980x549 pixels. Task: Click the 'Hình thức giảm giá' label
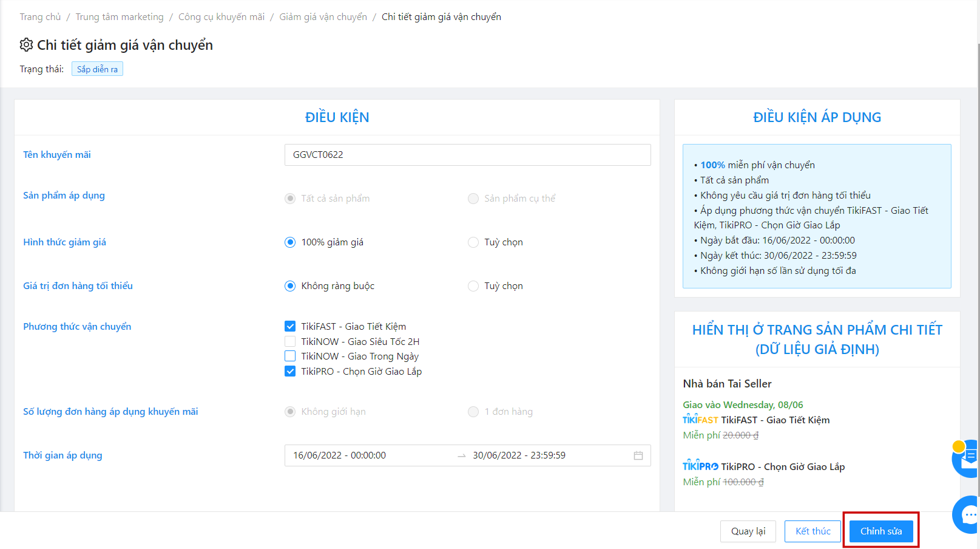point(64,242)
